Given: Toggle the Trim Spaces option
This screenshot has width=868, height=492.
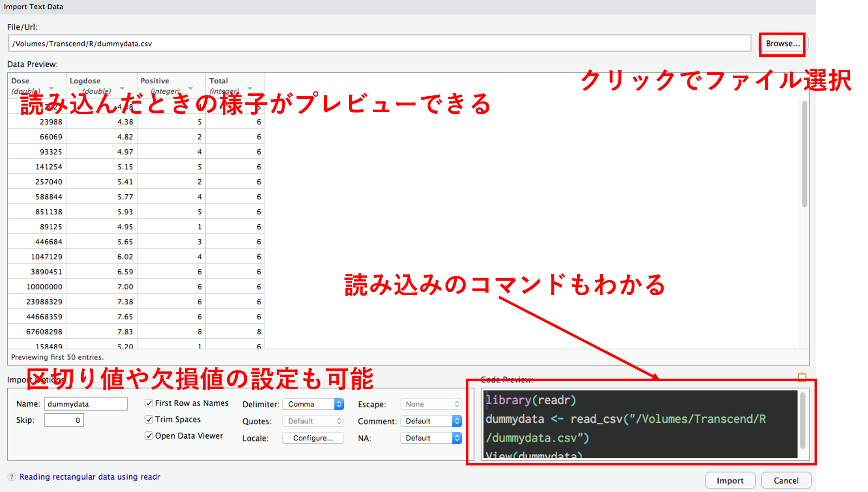Looking at the screenshot, I should click(148, 419).
